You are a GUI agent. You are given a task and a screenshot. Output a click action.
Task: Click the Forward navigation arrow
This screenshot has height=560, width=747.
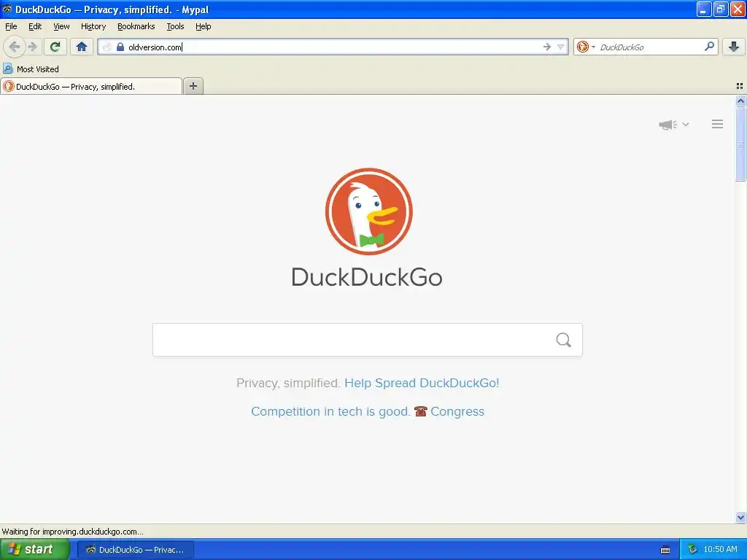(x=32, y=47)
